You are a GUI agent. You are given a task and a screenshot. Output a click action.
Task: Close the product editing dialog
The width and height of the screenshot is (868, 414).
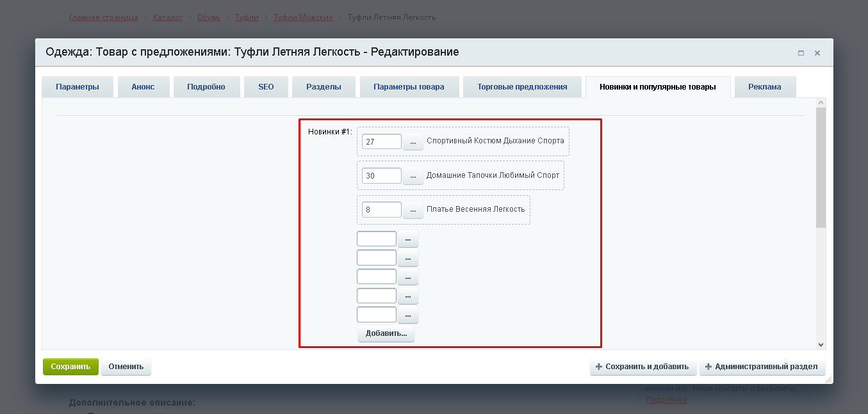point(817,53)
